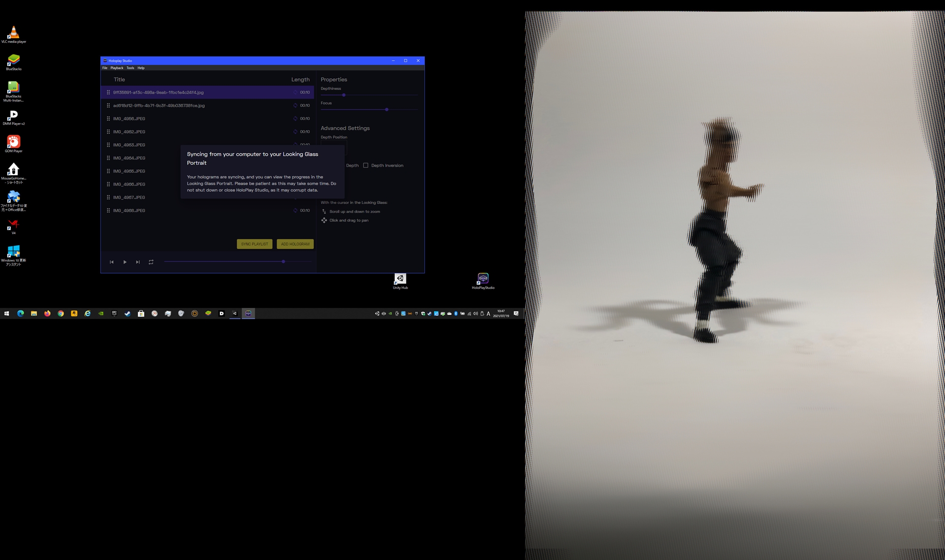Open the Playback menu
945x560 pixels.
(117, 68)
